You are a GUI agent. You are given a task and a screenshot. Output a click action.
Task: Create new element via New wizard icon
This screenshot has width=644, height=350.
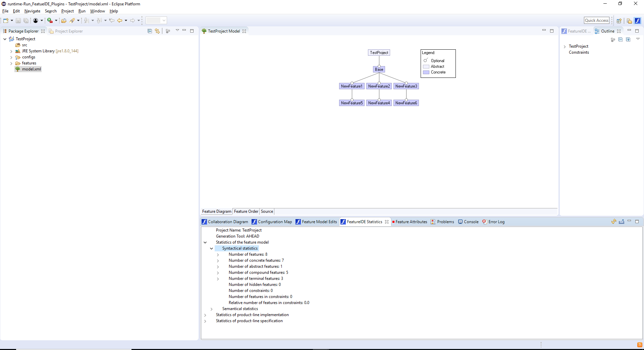coord(5,20)
